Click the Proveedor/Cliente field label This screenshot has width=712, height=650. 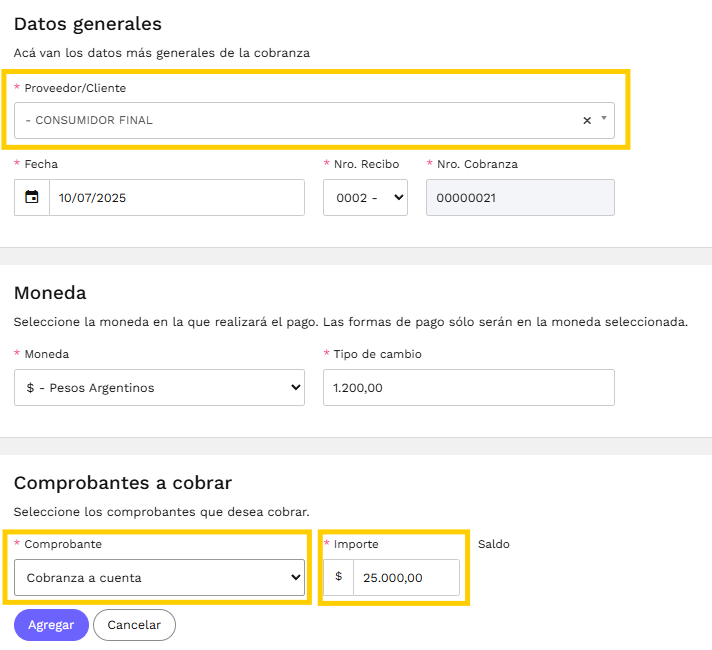click(x=75, y=88)
